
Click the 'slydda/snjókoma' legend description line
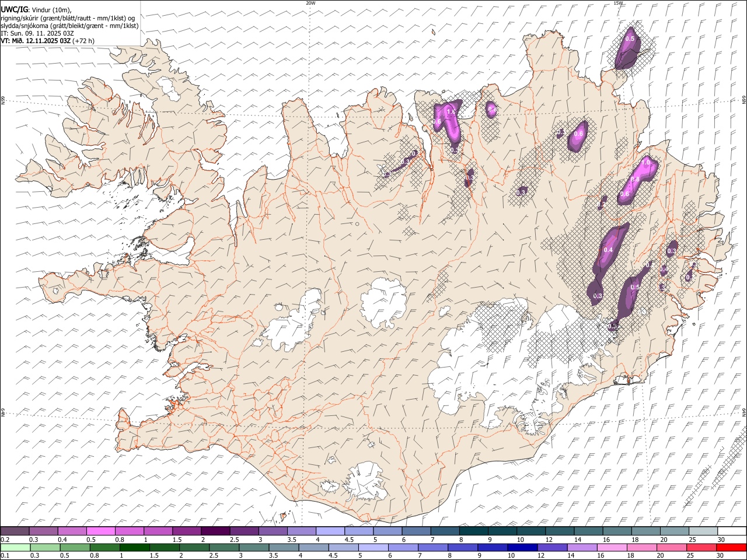69,26
